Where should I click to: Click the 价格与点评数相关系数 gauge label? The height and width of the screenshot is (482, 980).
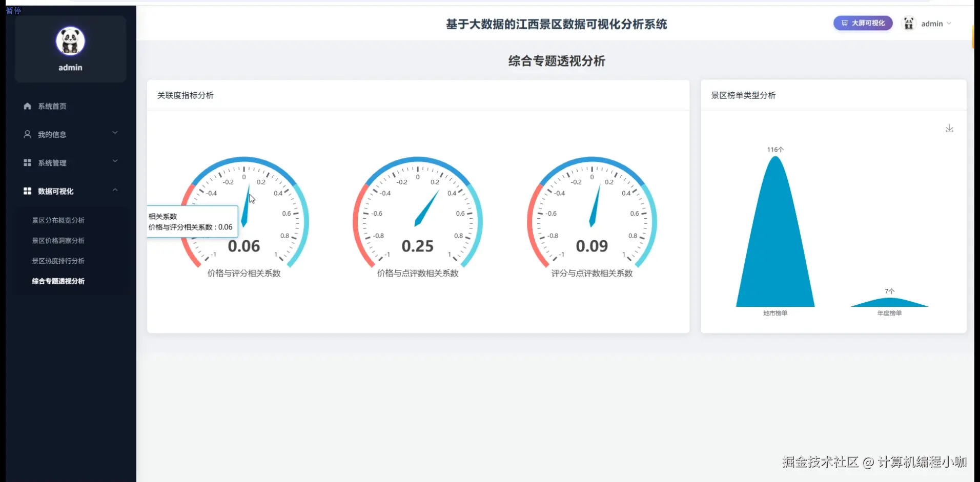418,273
